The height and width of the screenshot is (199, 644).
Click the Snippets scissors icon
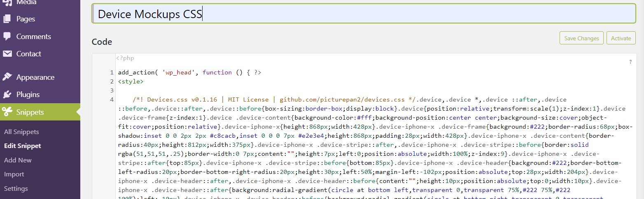point(7,112)
